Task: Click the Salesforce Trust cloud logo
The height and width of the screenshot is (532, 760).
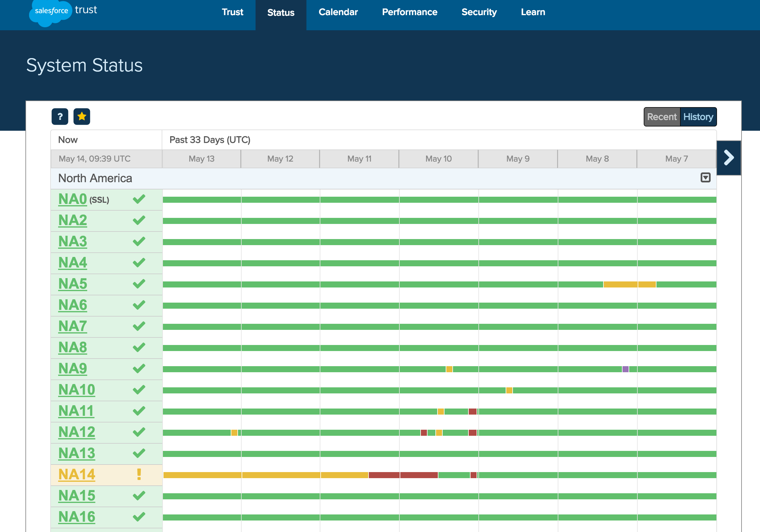Action: (50, 11)
